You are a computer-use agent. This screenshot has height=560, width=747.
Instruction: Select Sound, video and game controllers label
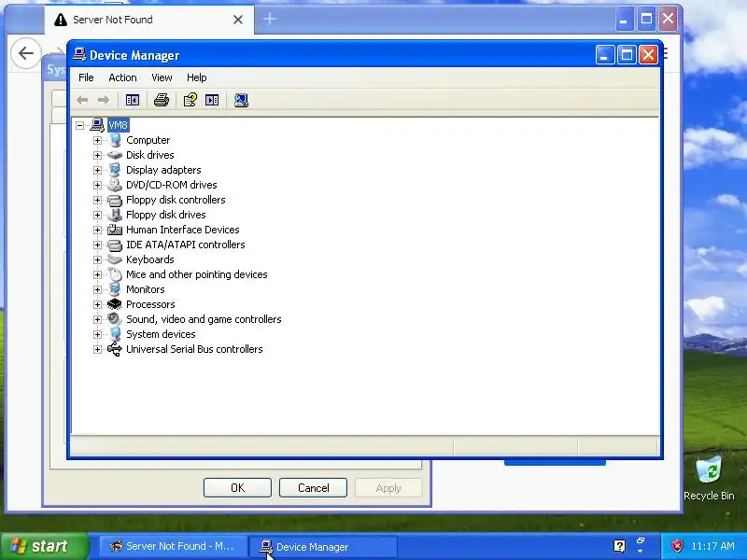(204, 319)
